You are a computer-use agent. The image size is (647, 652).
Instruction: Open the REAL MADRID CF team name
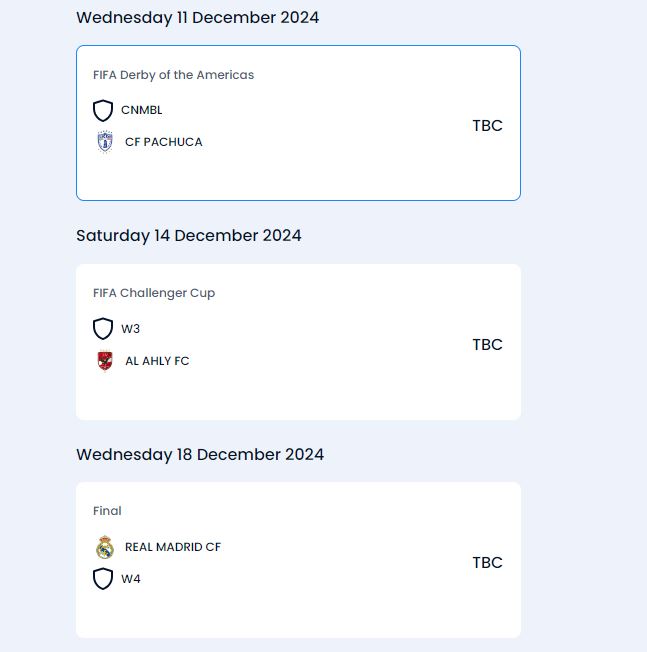click(173, 547)
